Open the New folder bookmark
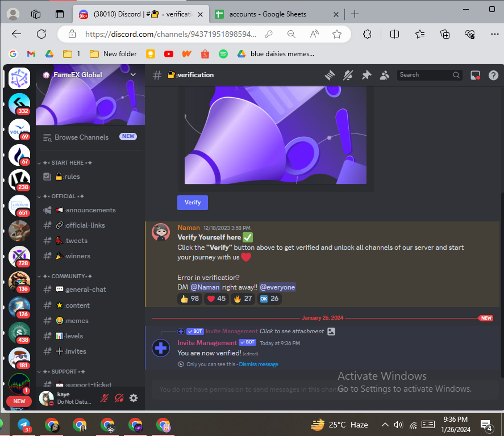The width and height of the screenshot is (504, 436). 113,54
